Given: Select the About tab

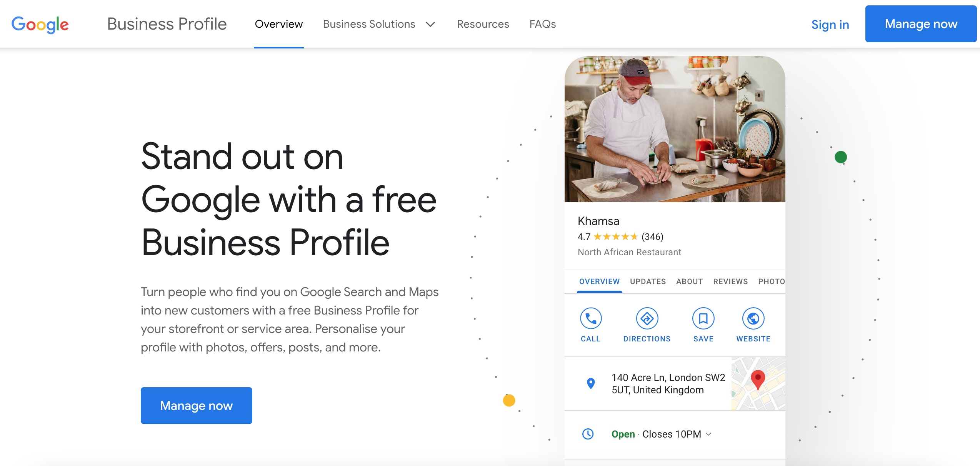Looking at the screenshot, I should (689, 281).
